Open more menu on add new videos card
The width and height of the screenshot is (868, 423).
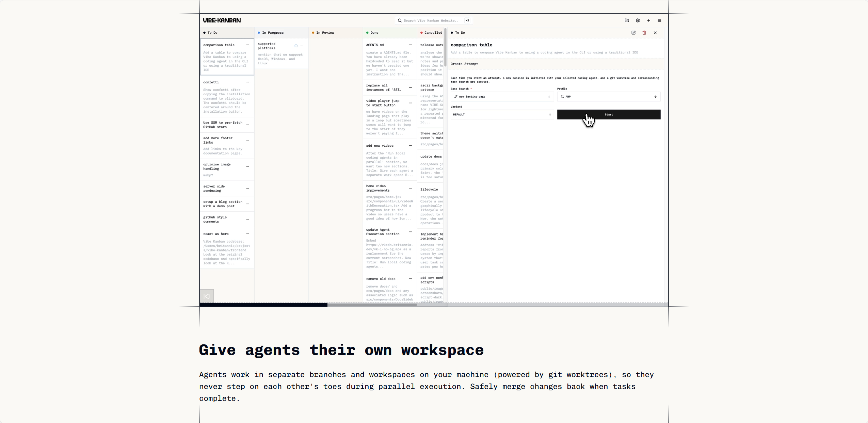point(411,146)
